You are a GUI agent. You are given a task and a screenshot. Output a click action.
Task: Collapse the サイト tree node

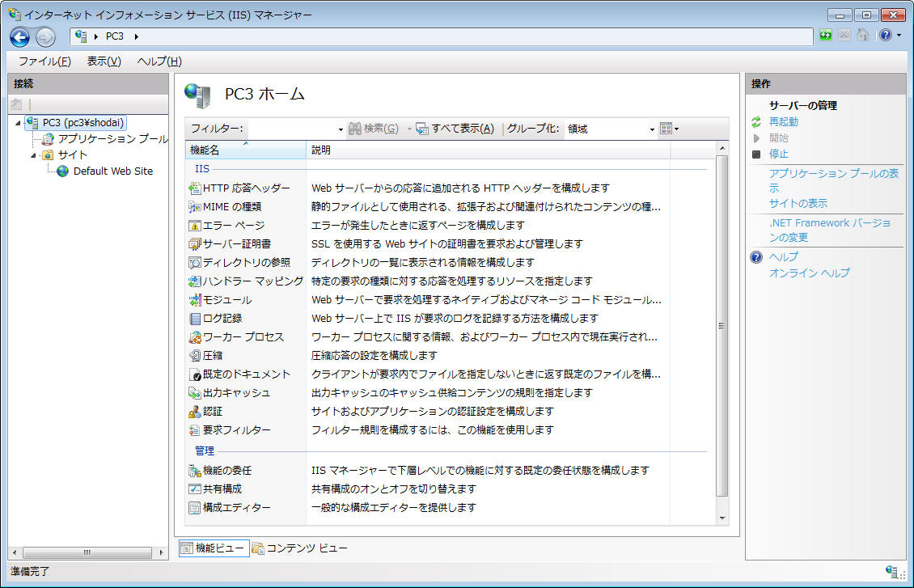tap(33, 155)
